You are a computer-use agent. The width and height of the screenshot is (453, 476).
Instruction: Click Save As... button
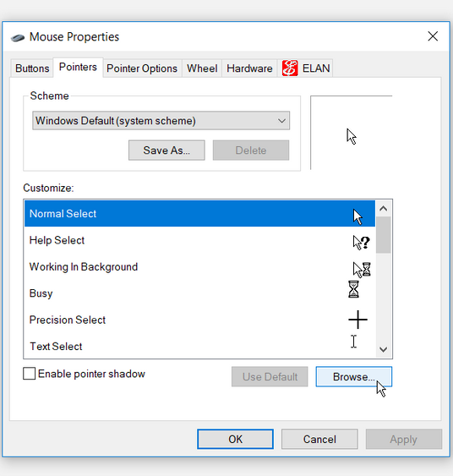[x=166, y=150]
